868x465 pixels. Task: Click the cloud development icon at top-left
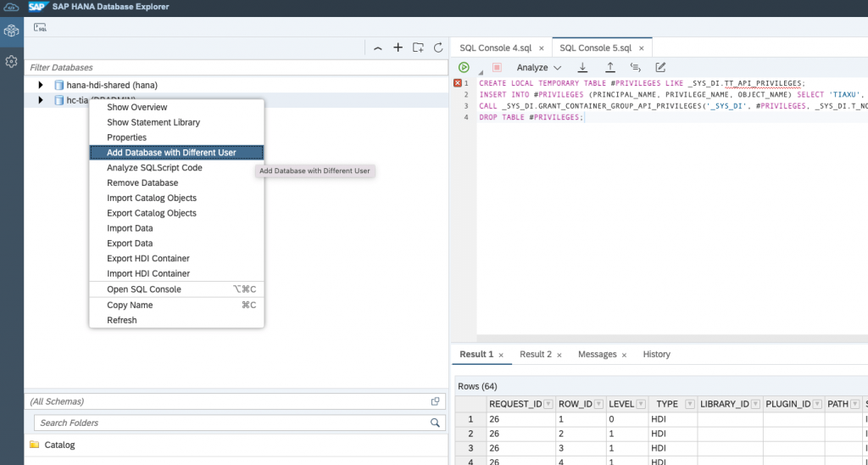11,7
